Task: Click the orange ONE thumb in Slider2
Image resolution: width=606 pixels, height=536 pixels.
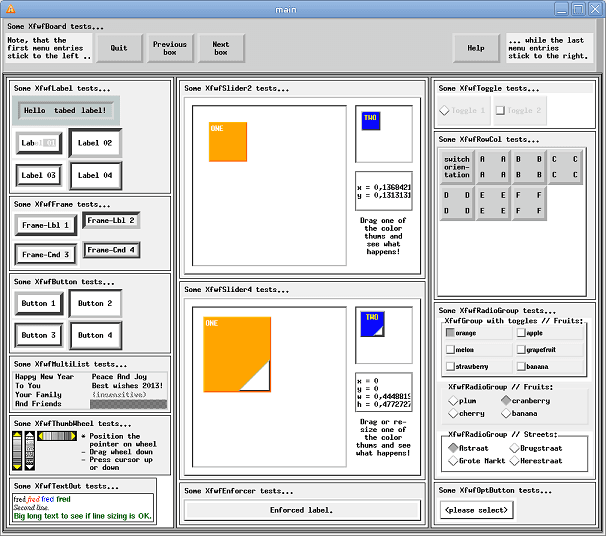Action: pyautogui.click(x=228, y=141)
